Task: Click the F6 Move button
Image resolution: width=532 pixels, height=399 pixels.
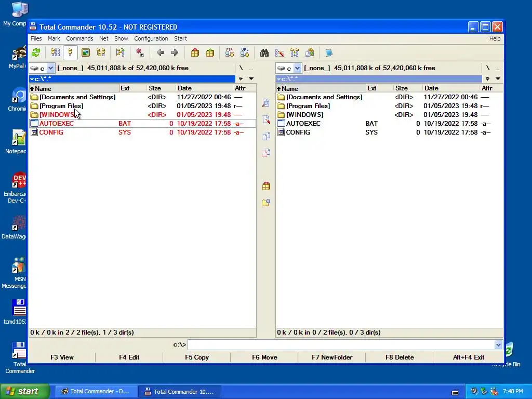Action: point(264,357)
